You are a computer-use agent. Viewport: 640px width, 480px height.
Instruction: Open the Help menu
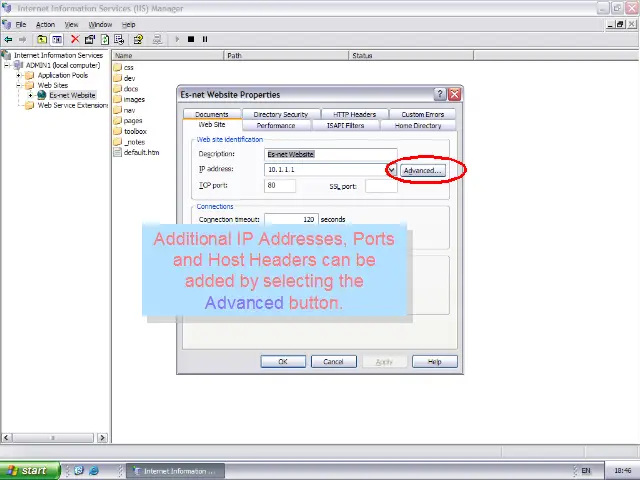click(129, 24)
